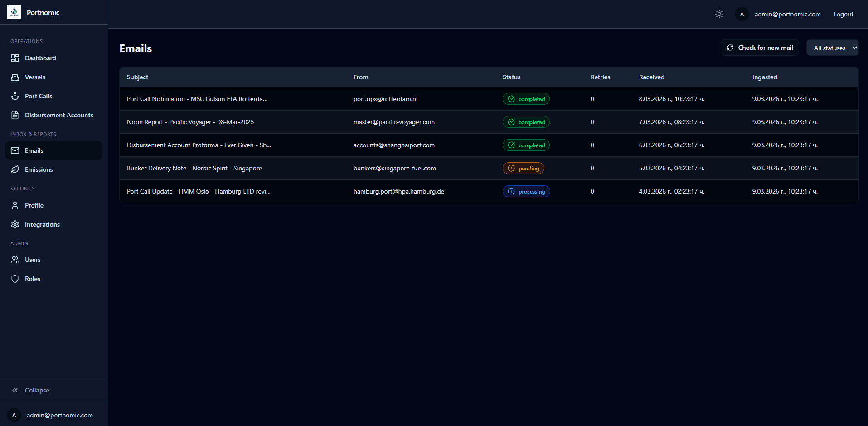
Task: Open the Bunker Delivery Note email row
Action: click(194, 168)
